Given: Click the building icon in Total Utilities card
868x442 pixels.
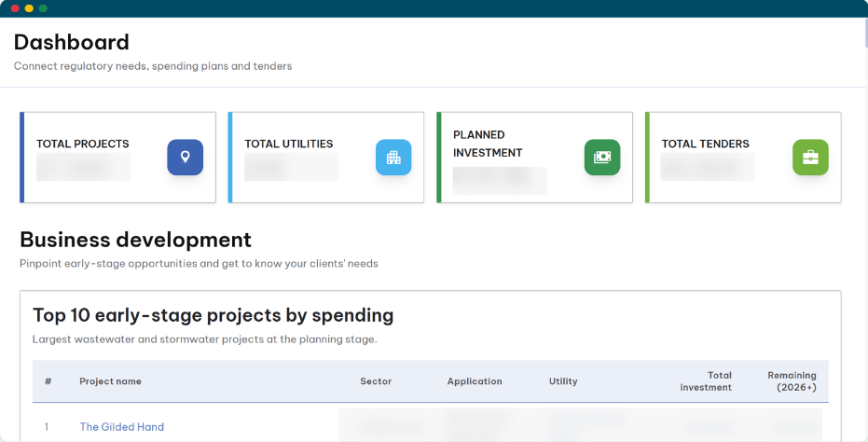Looking at the screenshot, I should click(393, 158).
